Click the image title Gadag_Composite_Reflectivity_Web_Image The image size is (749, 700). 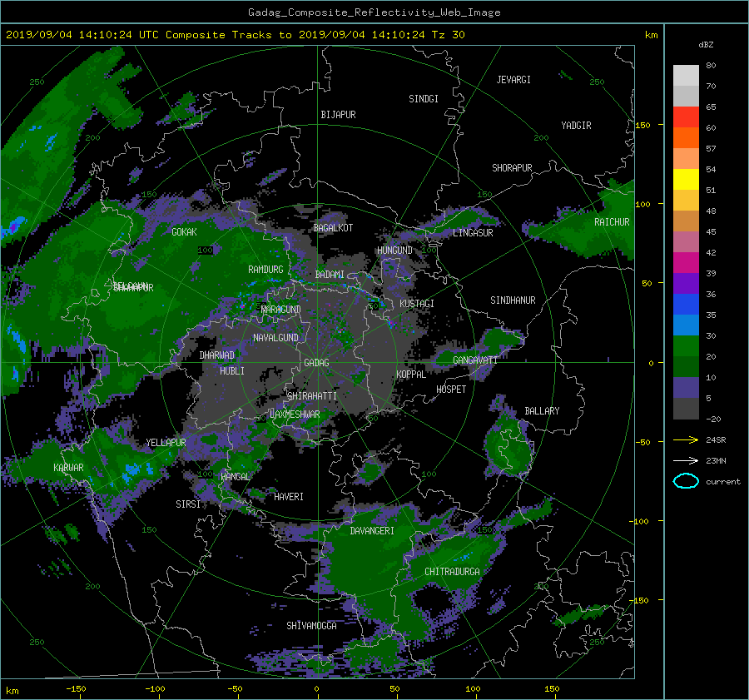point(374,12)
